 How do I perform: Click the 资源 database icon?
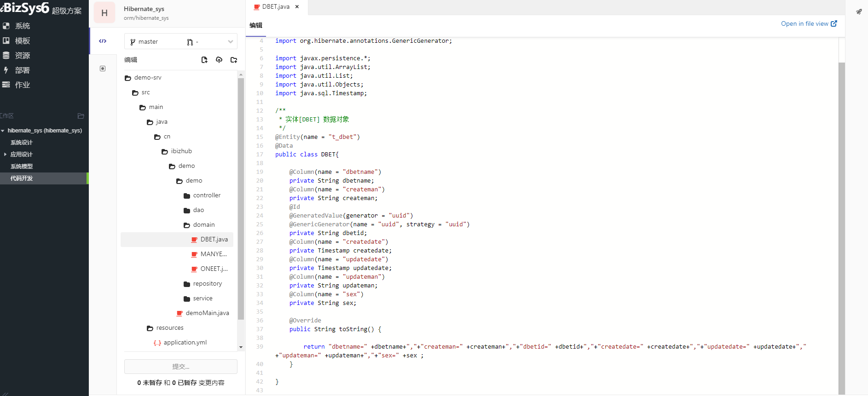pos(6,55)
